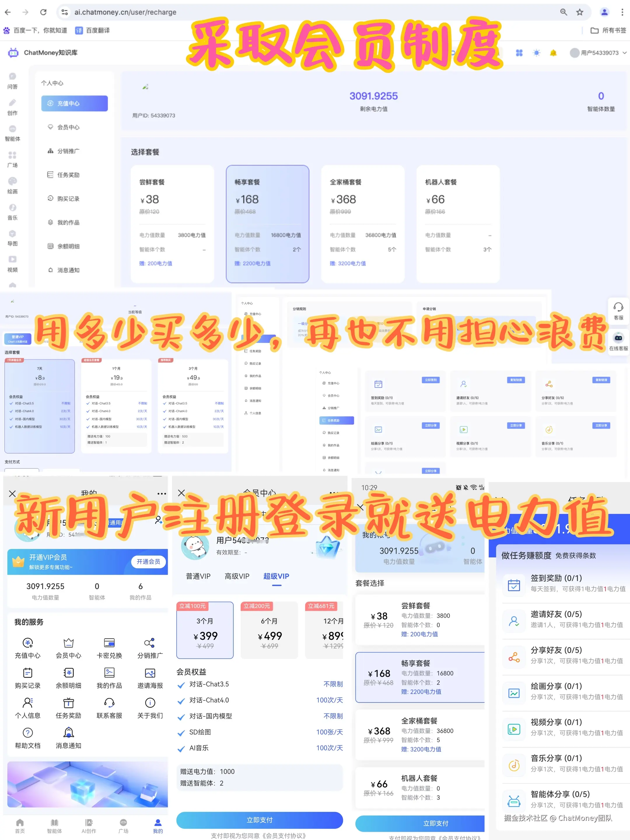Expand the 用户54339073 account dropdown
This screenshot has width=630, height=840.
[x=600, y=53]
